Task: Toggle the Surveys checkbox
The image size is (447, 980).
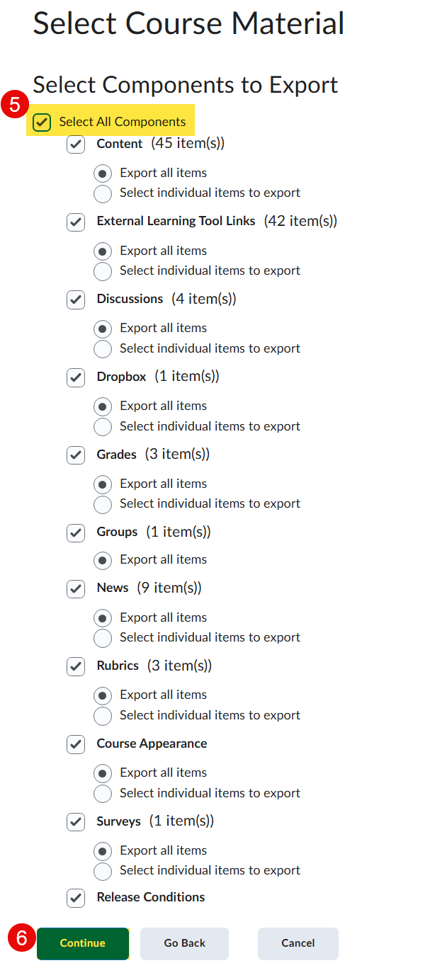Action: tap(76, 821)
